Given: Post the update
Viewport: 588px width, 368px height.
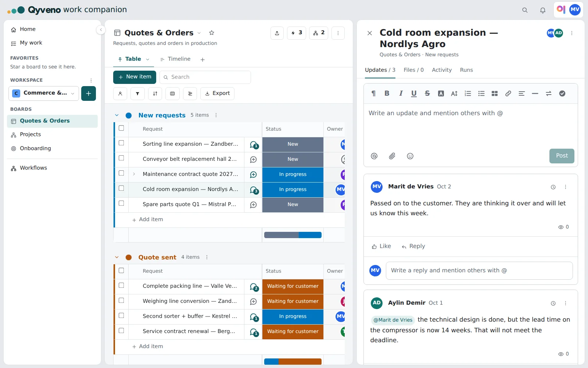Looking at the screenshot, I should pyautogui.click(x=562, y=156).
